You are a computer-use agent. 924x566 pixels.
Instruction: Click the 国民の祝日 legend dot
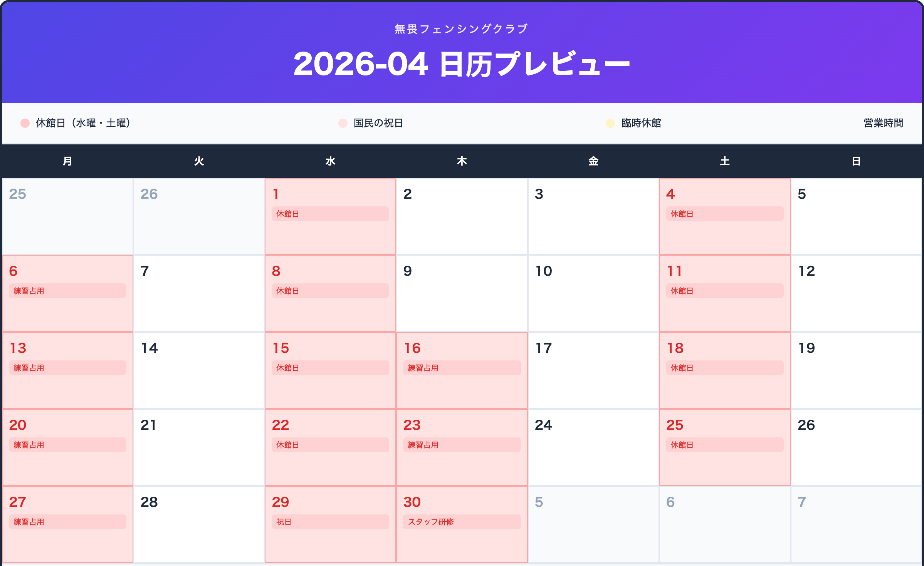click(343, 123)
